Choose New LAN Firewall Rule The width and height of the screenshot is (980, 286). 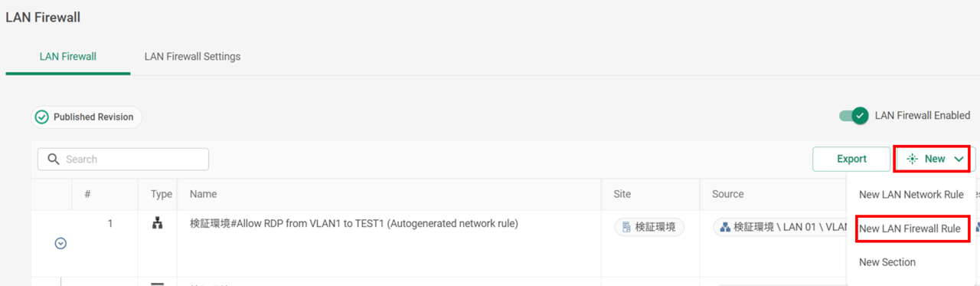(x=910, y=228)
